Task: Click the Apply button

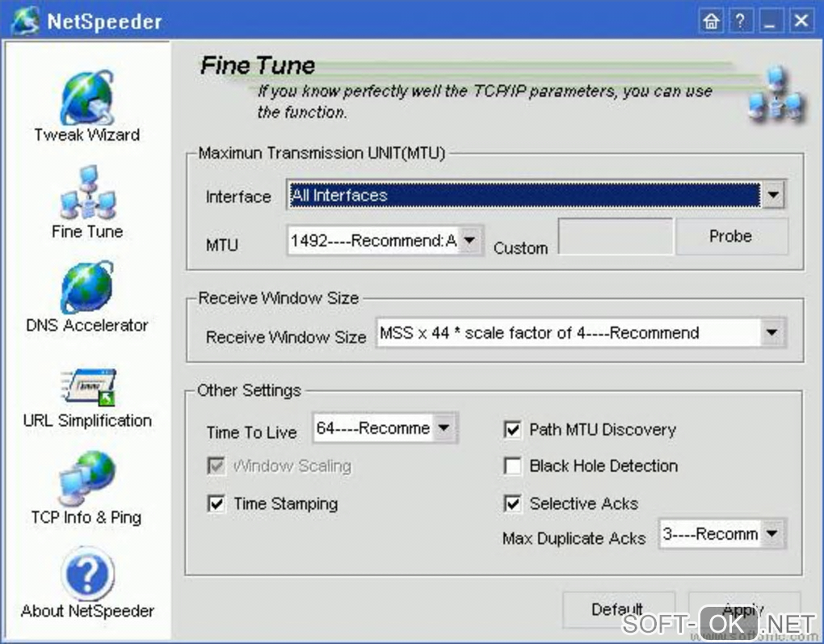Action: pos(743,609)
